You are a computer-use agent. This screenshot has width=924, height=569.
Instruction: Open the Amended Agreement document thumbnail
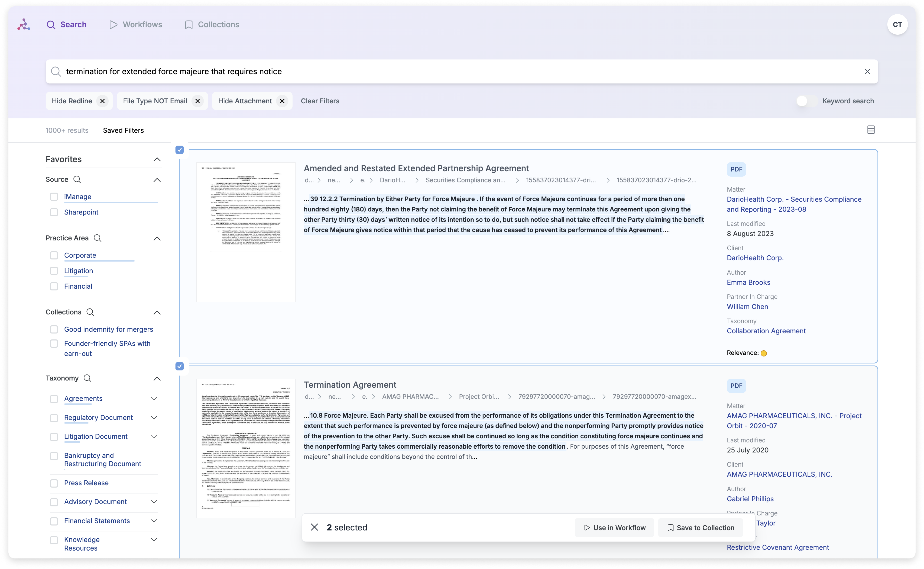246,232
